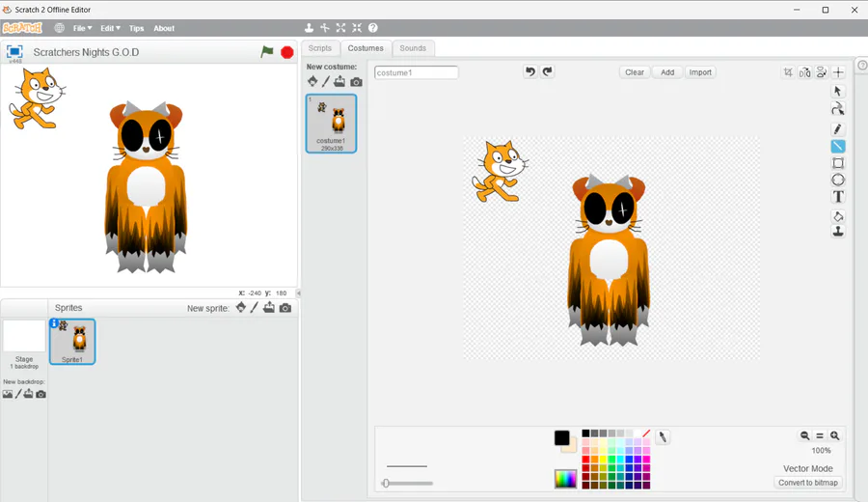The image size is (868, 502).
Task: Upload costume from file
Action: [x=339, y=81]
